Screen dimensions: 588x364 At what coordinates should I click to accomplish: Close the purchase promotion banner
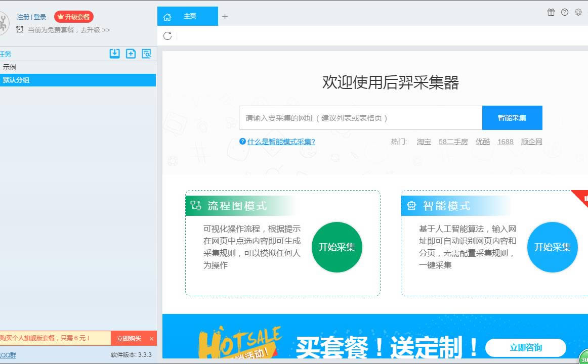point(151,338)
